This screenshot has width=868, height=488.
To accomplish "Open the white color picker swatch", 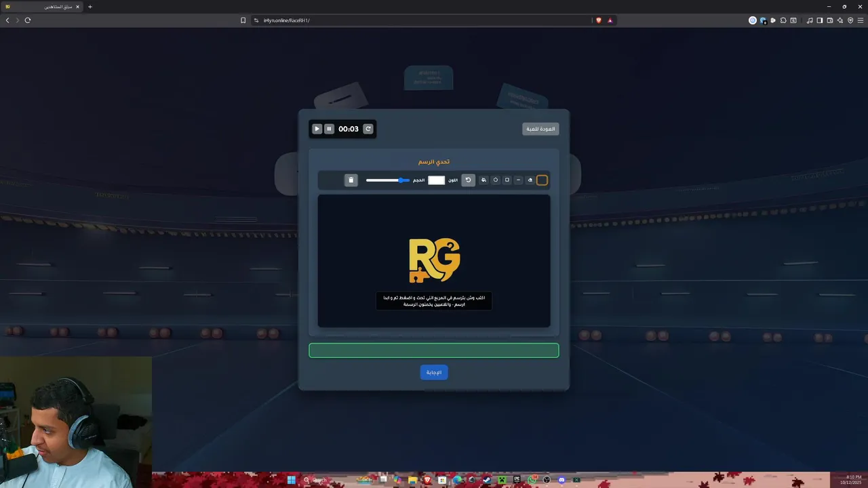I will [437, 180].
